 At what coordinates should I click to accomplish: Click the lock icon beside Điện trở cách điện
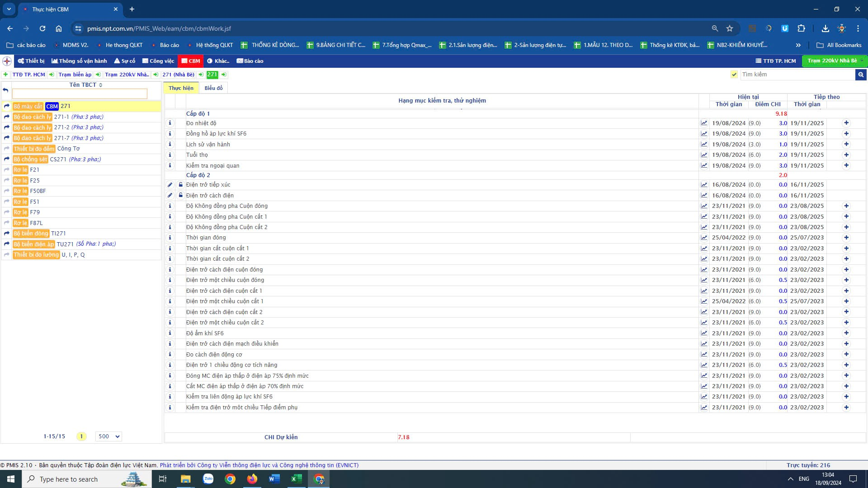pos(180,195)
